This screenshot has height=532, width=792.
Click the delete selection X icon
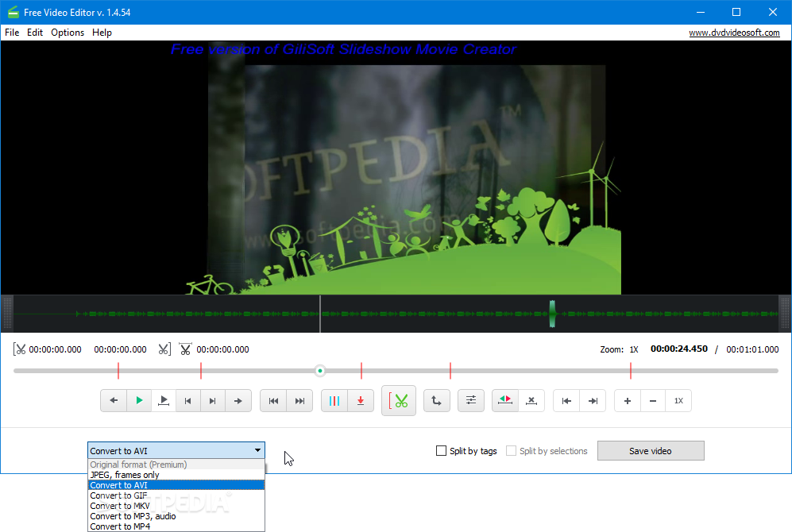(x=531, y=401)
